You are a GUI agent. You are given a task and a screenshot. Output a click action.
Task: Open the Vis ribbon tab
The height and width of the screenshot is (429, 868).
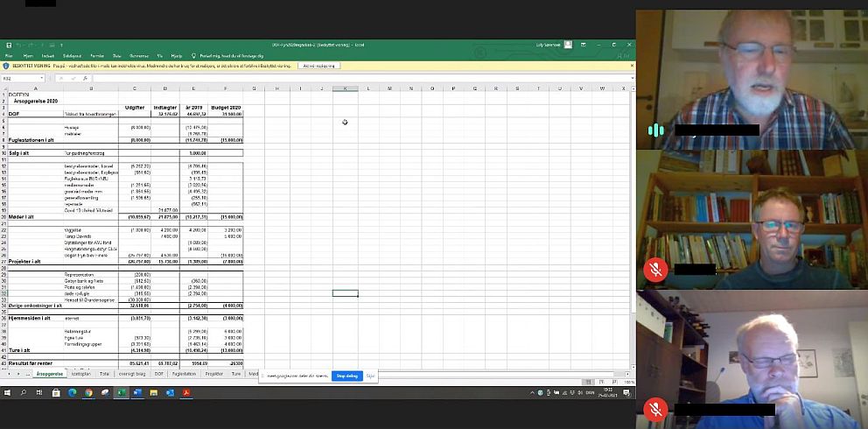[x=160, y=56]
